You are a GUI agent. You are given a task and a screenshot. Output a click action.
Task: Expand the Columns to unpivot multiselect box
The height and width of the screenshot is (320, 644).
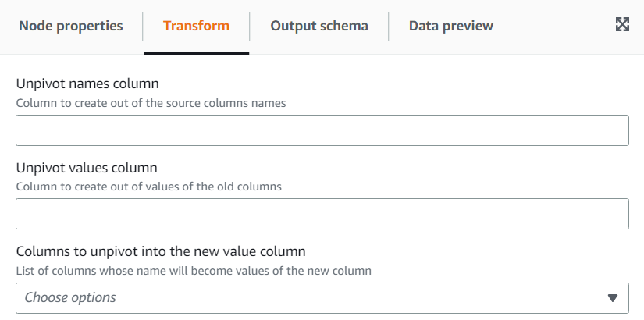coord(322,297)
